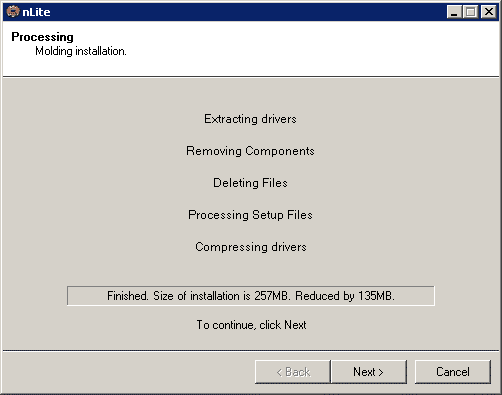Viewport: 502px width, 395px height.
Task: Select the 'Removing Components' step text
Action: click(x=250, y=151)
